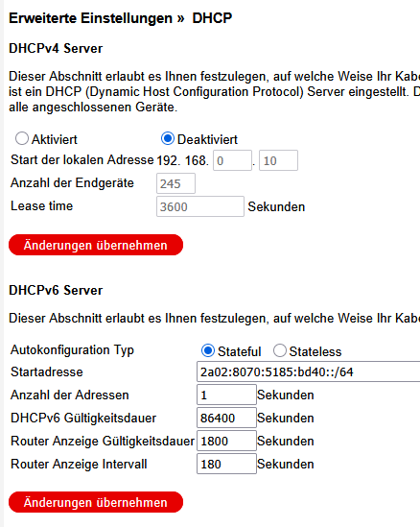The width and height of the screenshot is (420, 527).
Task: Apply DHCPv6 changes with the bottom red button
Action: point(96,502)
